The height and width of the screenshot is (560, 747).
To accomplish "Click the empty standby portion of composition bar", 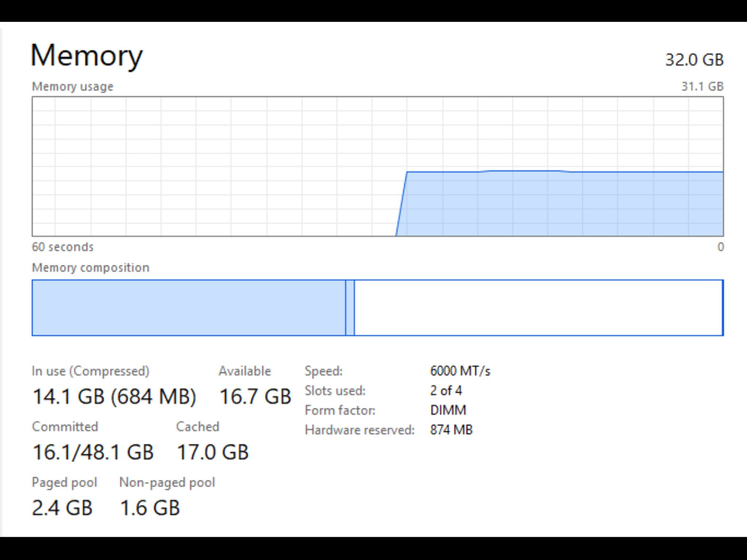I will 538,308.
